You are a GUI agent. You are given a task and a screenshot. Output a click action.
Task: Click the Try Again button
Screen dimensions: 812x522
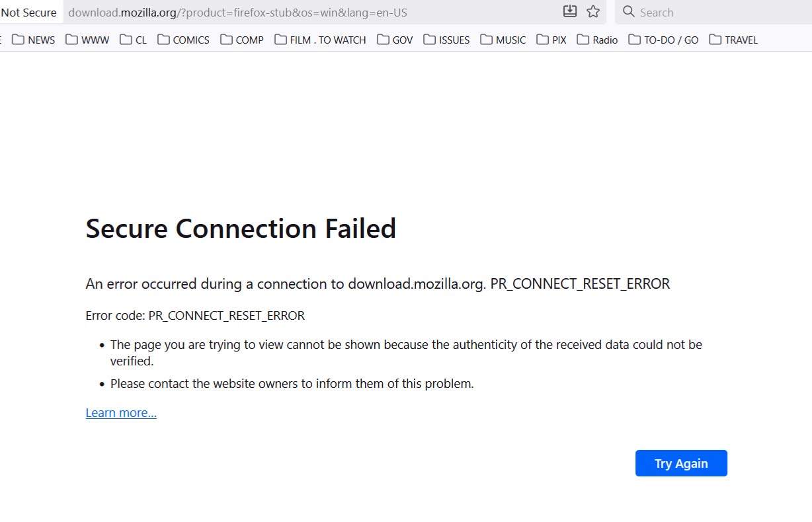[x=681, y=463]
